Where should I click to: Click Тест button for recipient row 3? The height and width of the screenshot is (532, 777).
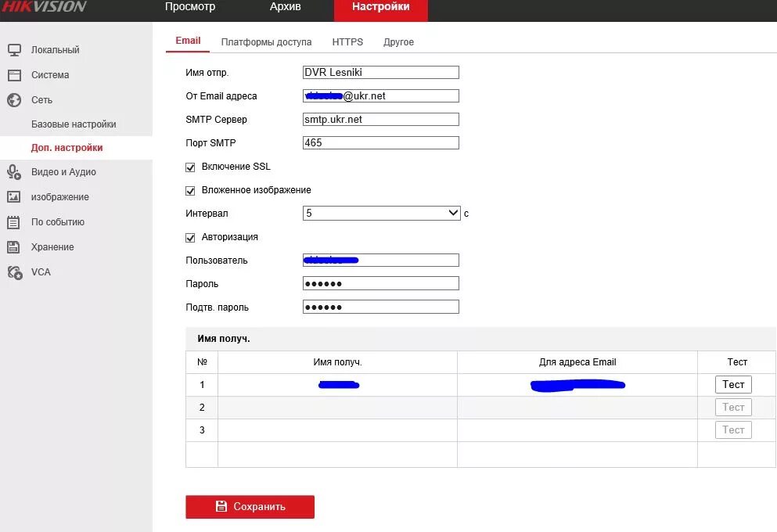click(733, 430)
